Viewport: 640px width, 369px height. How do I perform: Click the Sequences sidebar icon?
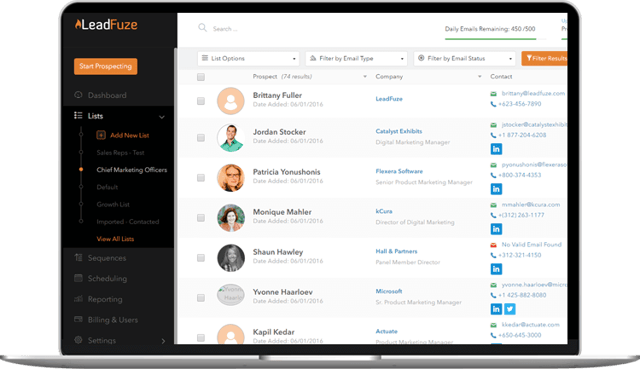pyautogui.click(x=78, y=258)
